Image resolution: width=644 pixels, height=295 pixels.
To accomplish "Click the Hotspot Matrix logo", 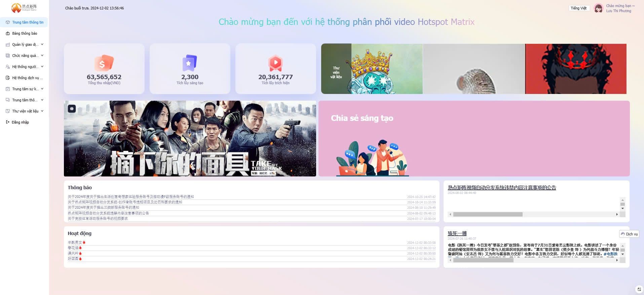I will point(24,7).
